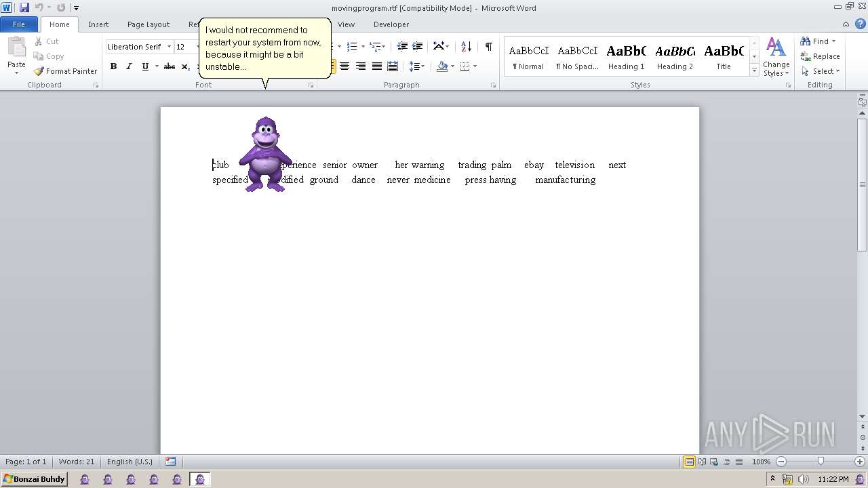Toggle Italic formatting
This screenshot has width=868, height=488.
(x=129, y=66)
